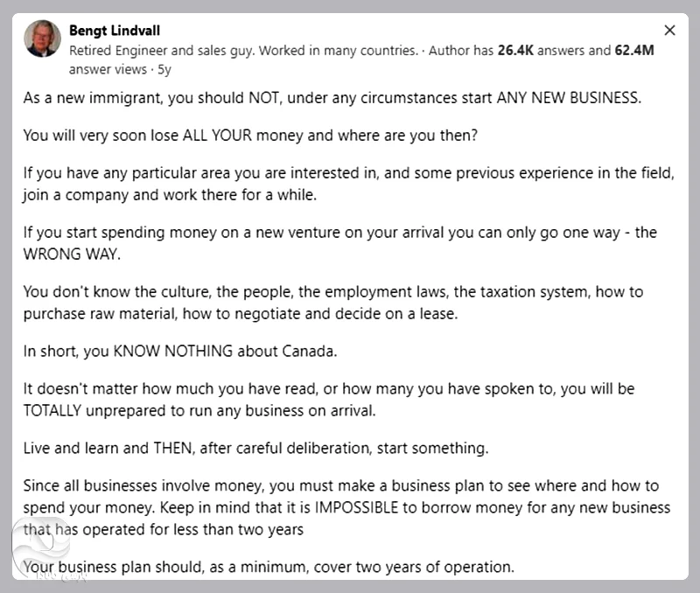The width and height of the screenshot is (700, 593).
Task: Click the "Your business plan should" sentence
Action: tap(269, 567)
